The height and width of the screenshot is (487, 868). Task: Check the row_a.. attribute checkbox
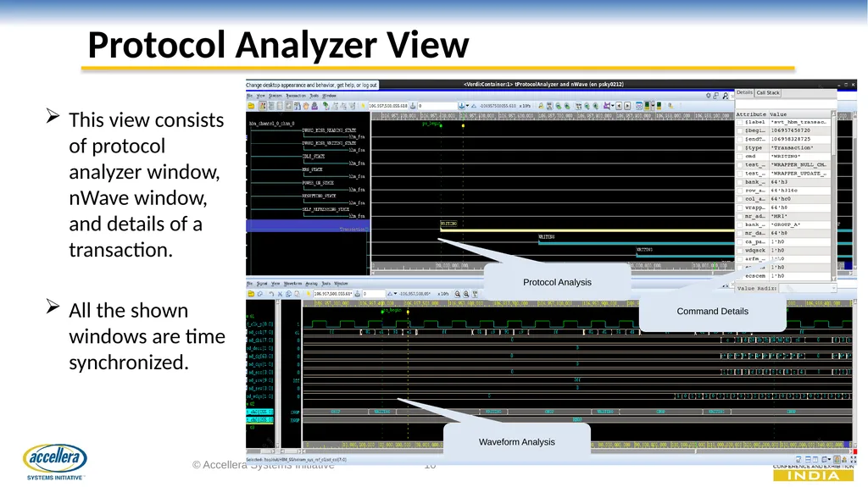click(740, 191)
